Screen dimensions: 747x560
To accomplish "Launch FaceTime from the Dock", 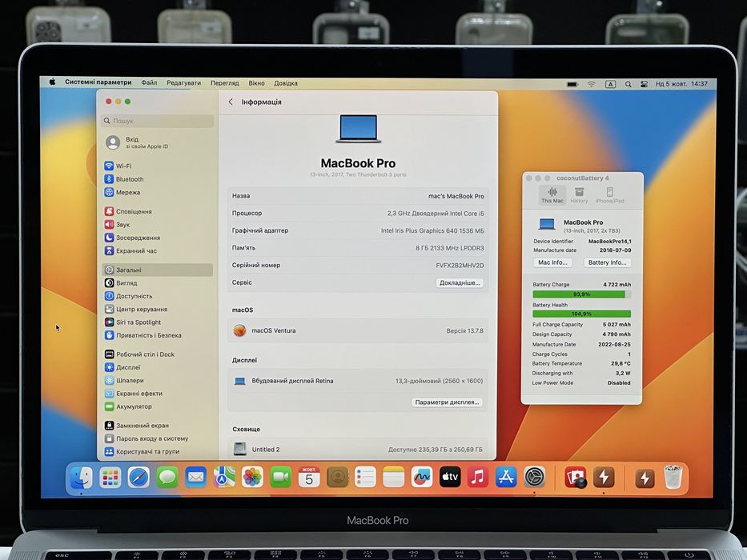I will (x=280, y=477).
